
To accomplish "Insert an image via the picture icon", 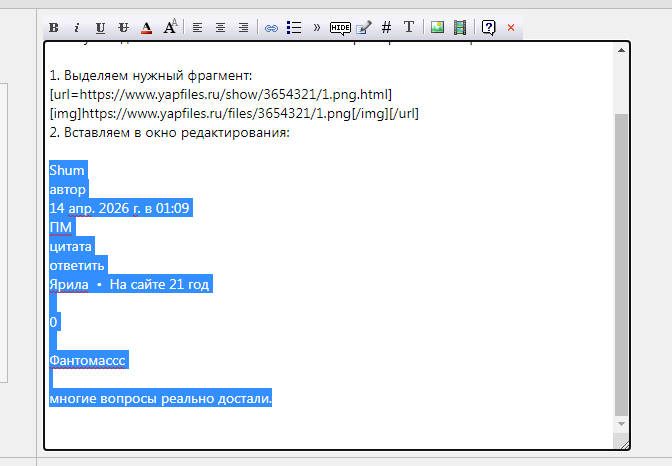I will [437, 28].
